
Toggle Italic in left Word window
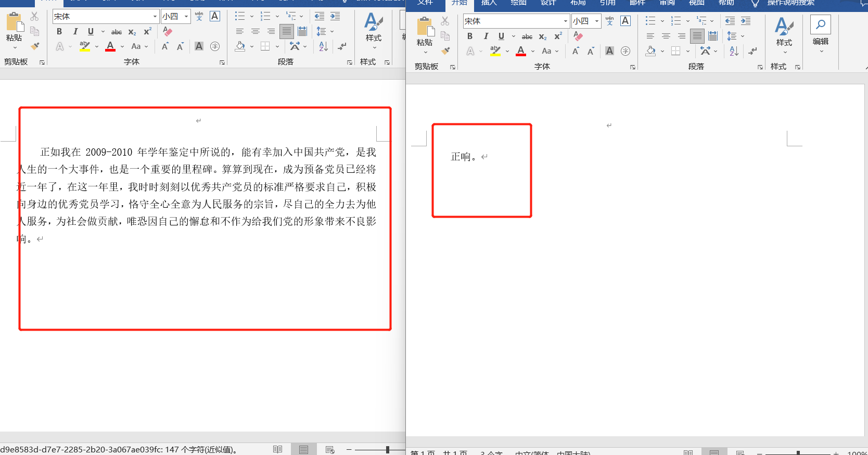pyautogui.click(x=75, y=31)
